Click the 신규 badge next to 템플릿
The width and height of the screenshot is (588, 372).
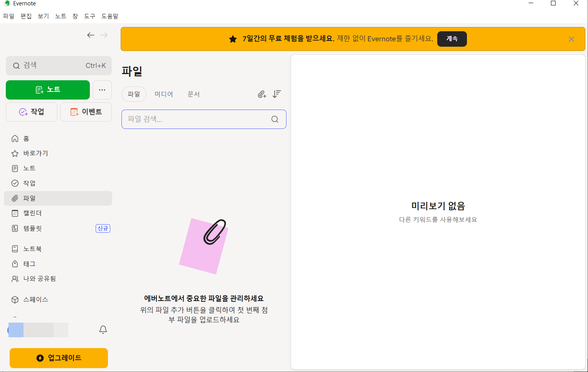[103, 228]
